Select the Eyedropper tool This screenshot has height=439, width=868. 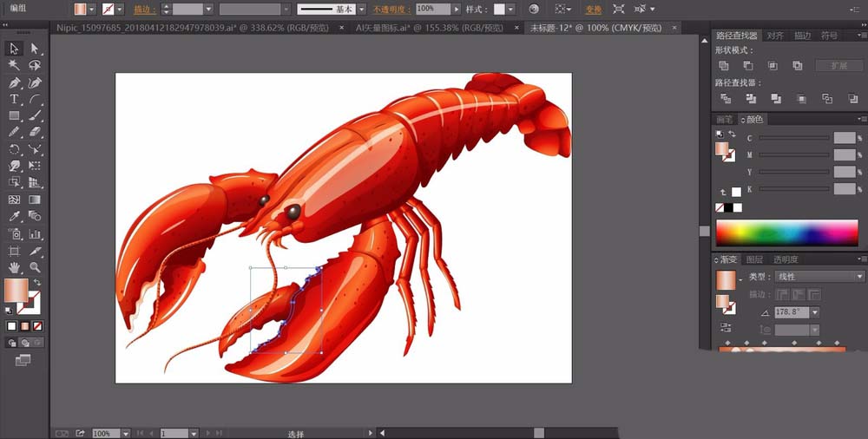click(x=14, y=217)
